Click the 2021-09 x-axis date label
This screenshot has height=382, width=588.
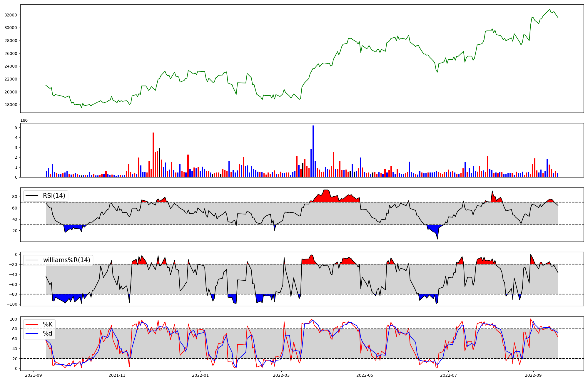point(34,375)
